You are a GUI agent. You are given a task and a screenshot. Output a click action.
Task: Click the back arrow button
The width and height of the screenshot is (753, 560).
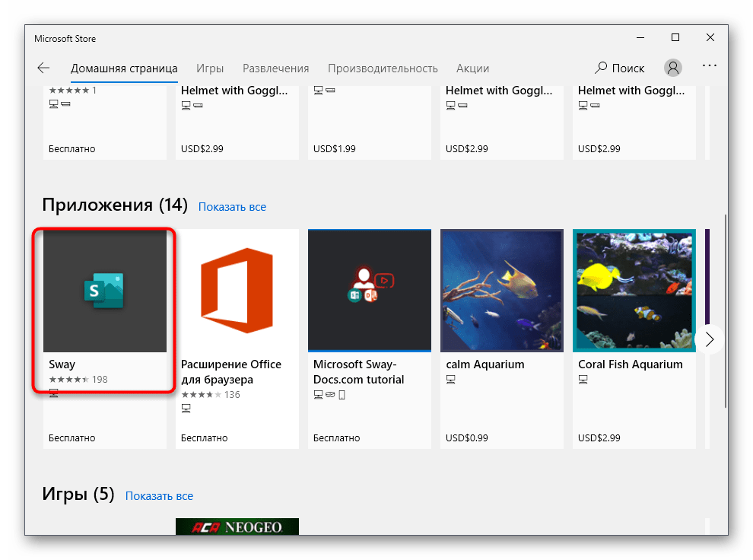click(43, 68)
